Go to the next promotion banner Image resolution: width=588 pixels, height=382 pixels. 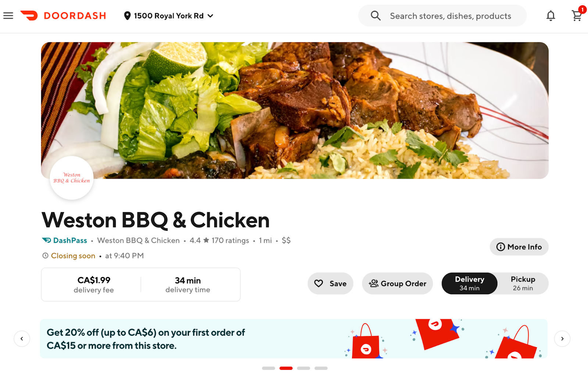coord(562,339)
